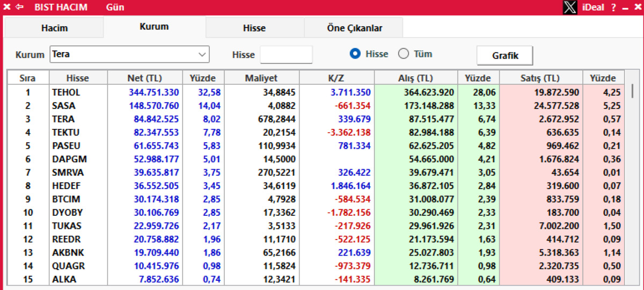Open the Hisse tab
This screenshot has width=644, height=290.
[x=254, y=28]
